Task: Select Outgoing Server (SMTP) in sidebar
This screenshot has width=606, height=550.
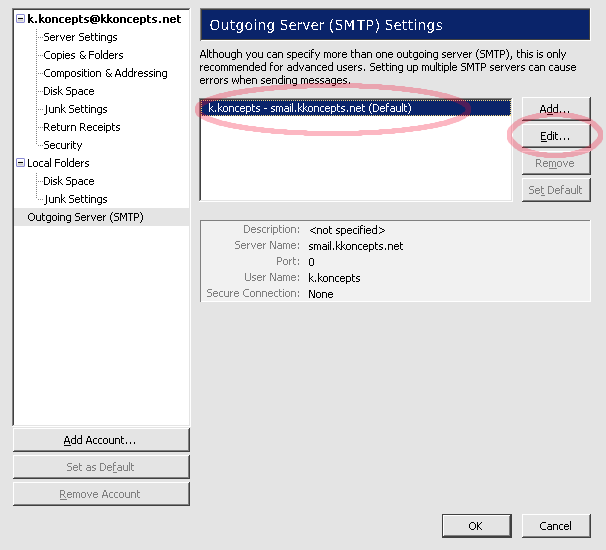Action: pyautogui.click(x=102, y=217)
